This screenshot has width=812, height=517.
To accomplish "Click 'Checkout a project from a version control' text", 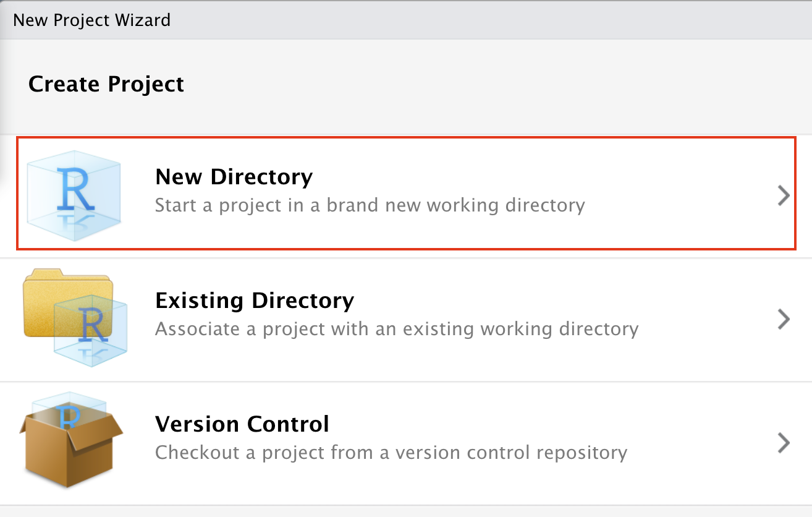I will (391, 452).
